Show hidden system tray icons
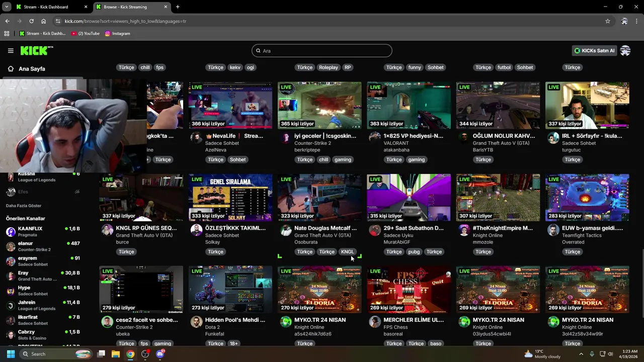 (581, 354)
